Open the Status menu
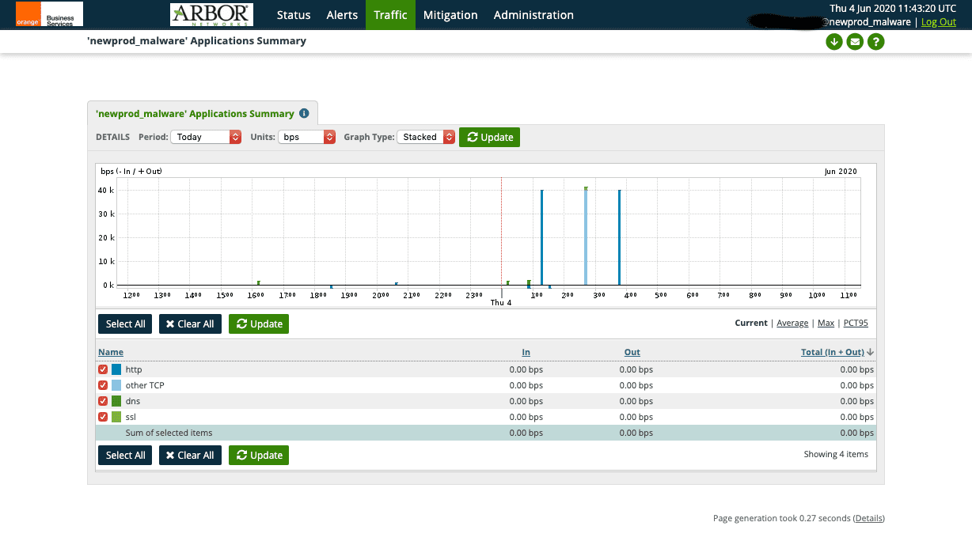The height and width of the screenshot is (560, 972). click(294, 15)
